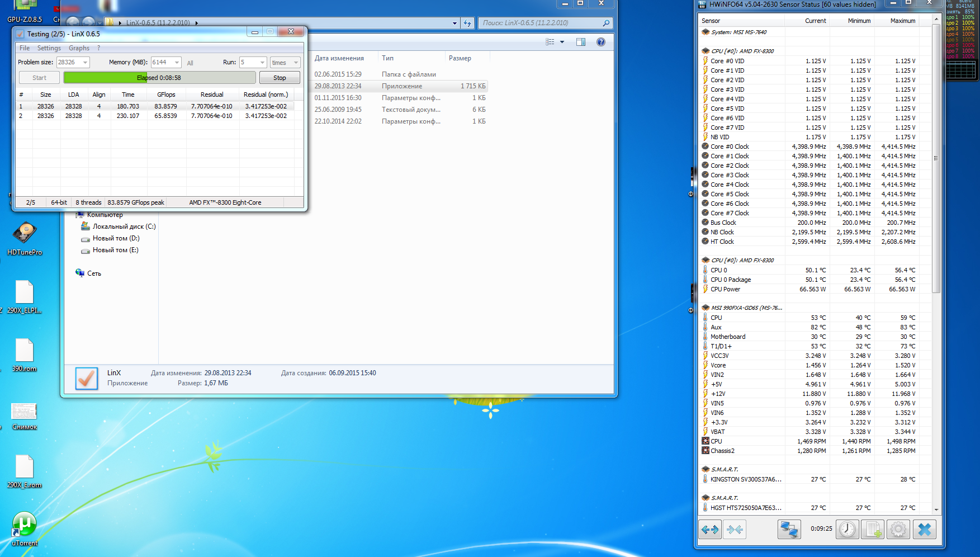Screen dimensions: 980x557
Task: Open HWiNFO sensor settings gear
Action: pos(898,529)
